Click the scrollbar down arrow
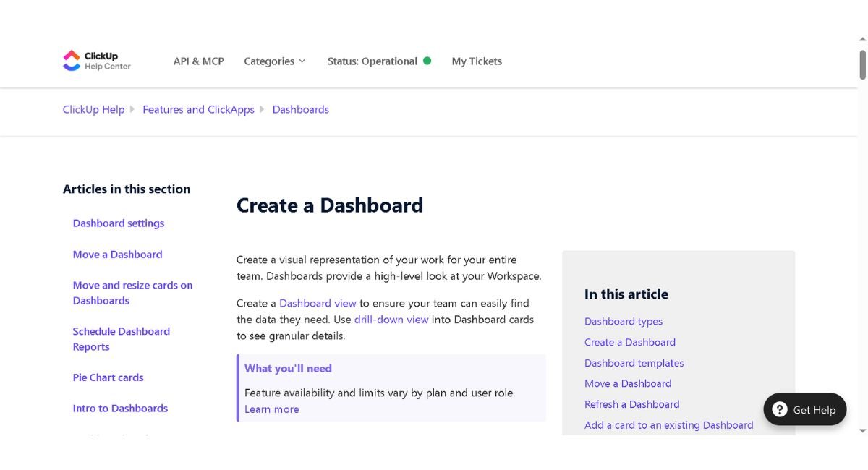Viewport: 868px width, 470px height. click(862, 430)
